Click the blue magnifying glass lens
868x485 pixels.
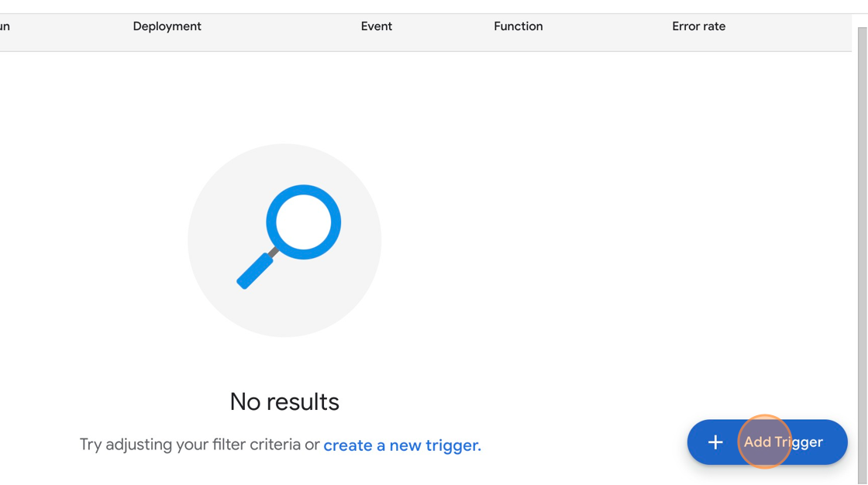click(x=304, y=222)
